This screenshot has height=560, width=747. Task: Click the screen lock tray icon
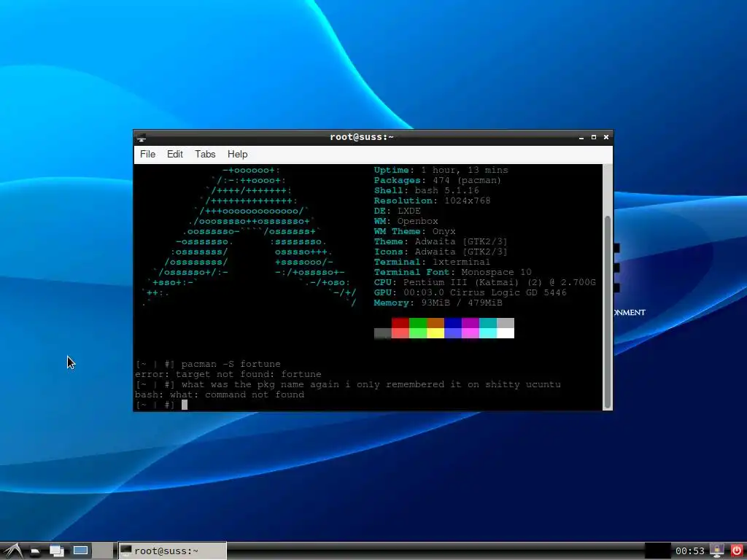pos(716,551)
